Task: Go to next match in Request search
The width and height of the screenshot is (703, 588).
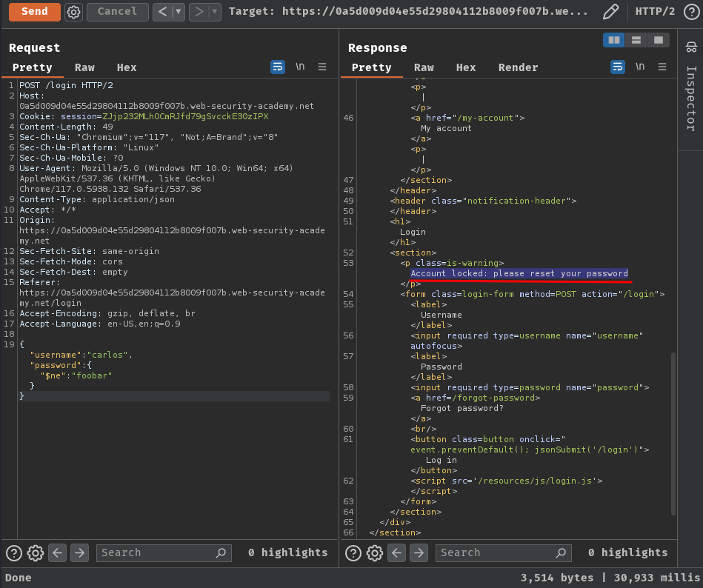Action: pyautogui.click(x=79, y=553)
